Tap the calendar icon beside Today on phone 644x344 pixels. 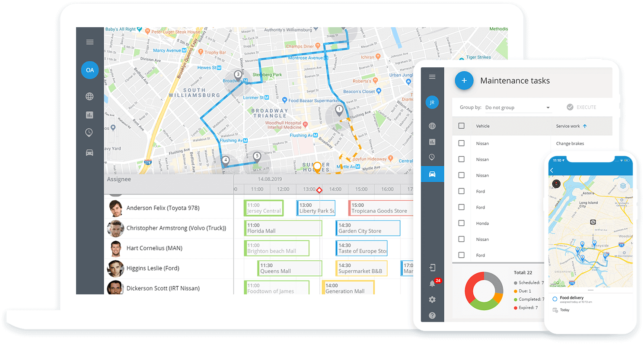pos(555,310)
